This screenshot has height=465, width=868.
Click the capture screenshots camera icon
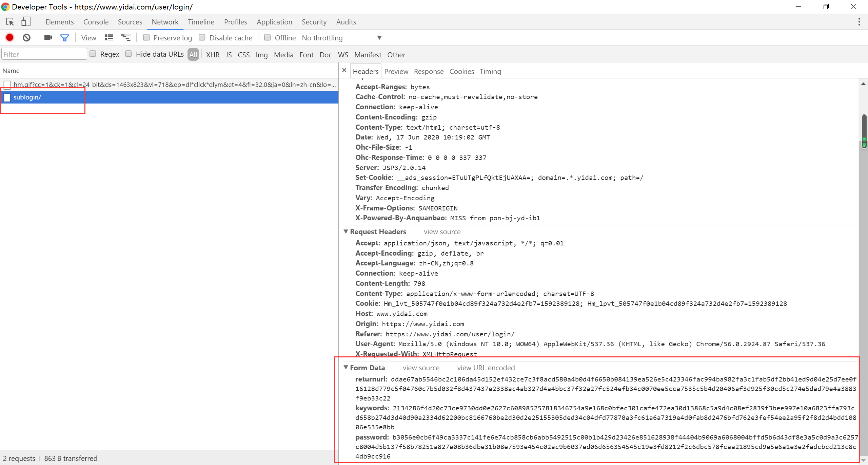[x=48, y=38]
